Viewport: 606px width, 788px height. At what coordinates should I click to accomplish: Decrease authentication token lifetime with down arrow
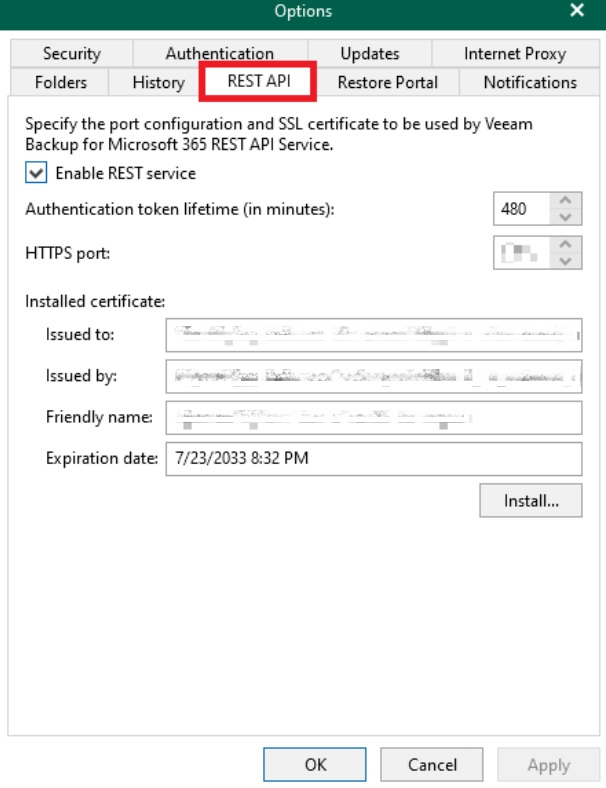tap(565, 217)
